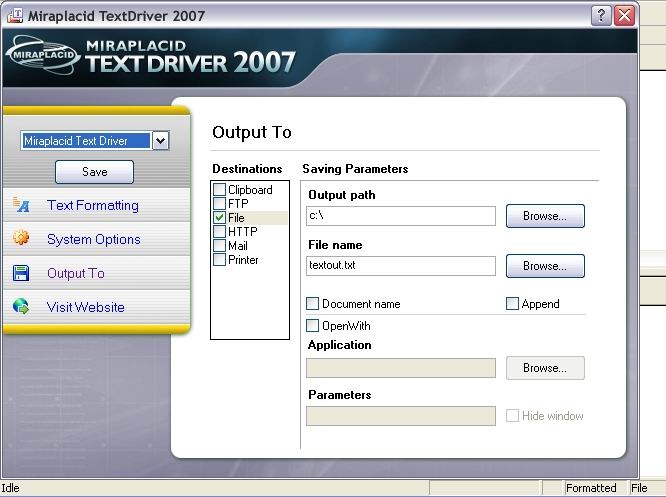Open the System Options section
The width and height of the screenshot is (666, 497).
point(93,239)
